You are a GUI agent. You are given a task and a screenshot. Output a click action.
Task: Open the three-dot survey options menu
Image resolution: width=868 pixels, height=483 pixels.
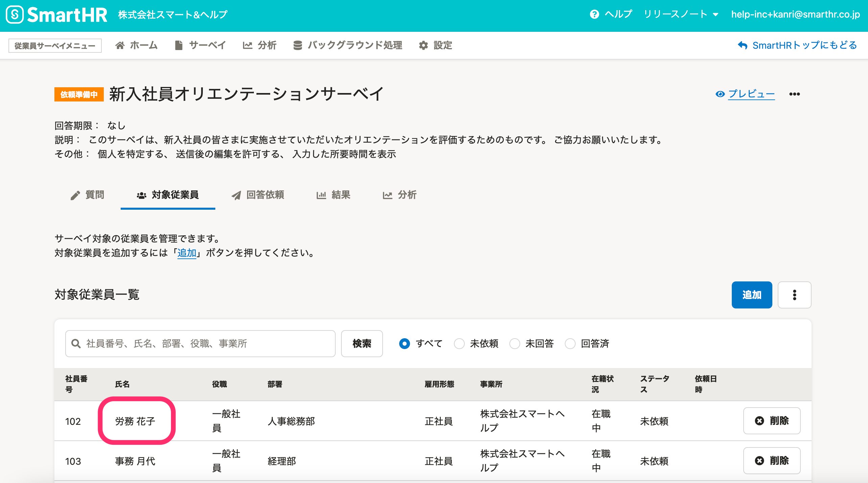(794, 94)
